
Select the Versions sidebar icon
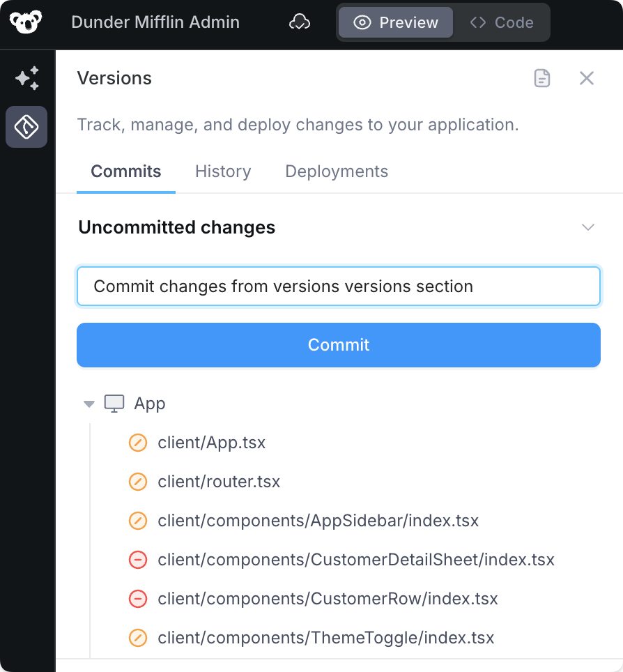coord(26,127)
